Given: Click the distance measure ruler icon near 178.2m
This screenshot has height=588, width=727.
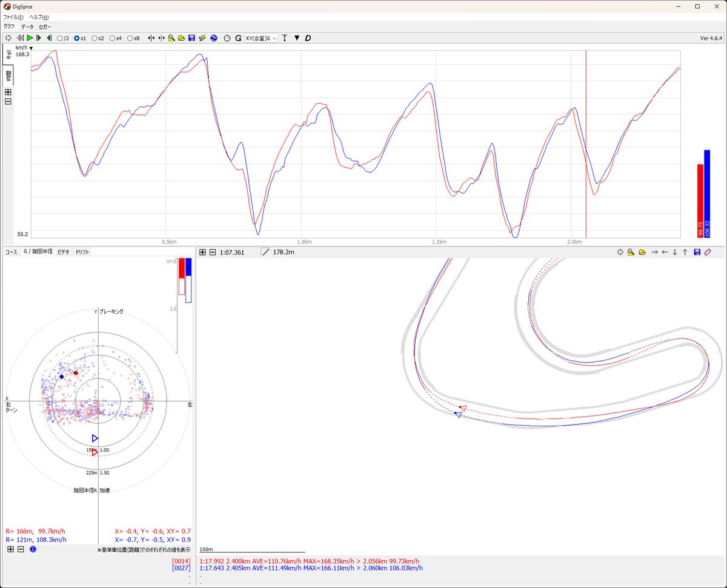Looking at the screenshot, I should coord(266,252).
